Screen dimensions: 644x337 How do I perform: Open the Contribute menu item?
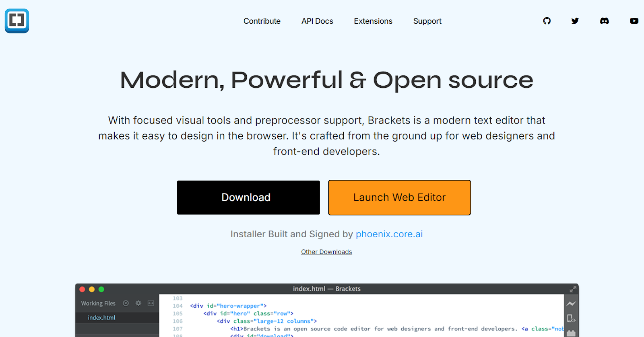pos(262,21)
